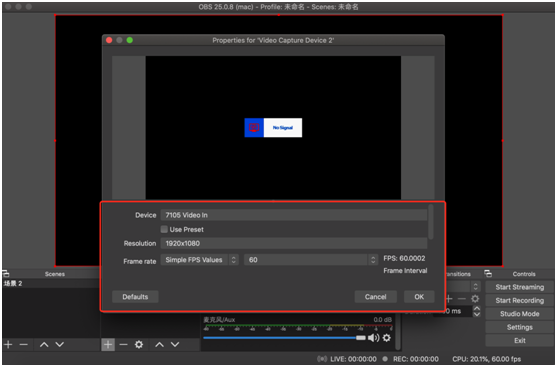Confirm properties with OK

click(x=419, y=297)
